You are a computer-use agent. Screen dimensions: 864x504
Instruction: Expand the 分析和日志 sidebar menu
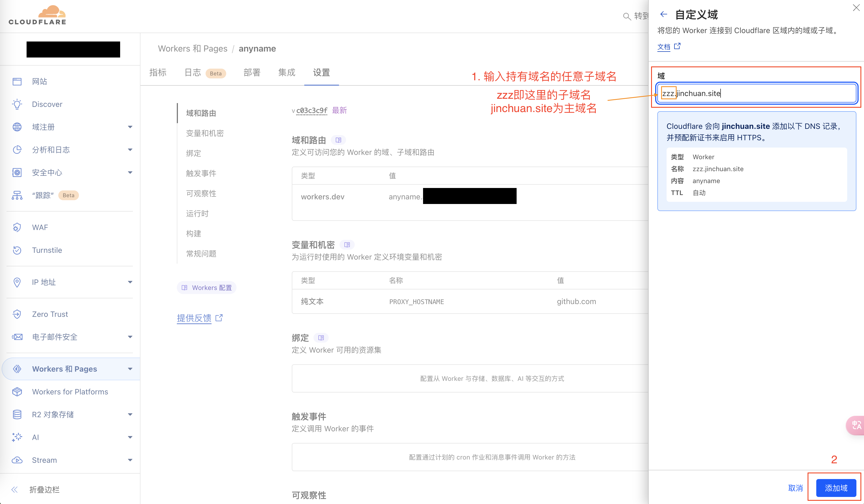(130, 150)
